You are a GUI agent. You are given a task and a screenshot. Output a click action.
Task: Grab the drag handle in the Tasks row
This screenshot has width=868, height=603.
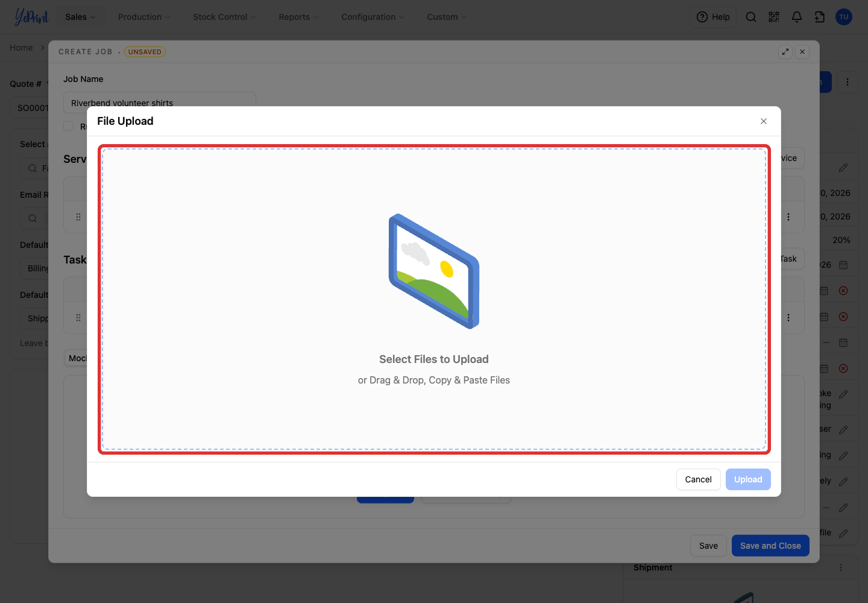point(78,318)
